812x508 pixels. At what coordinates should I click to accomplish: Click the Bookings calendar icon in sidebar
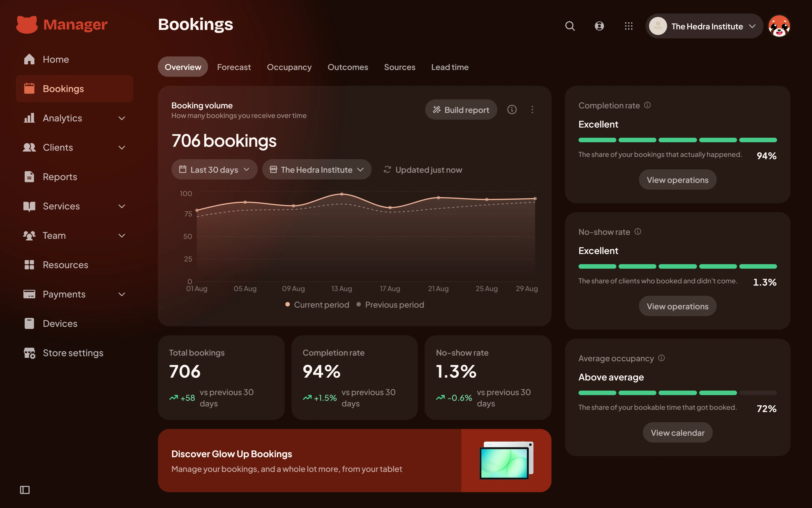pos(29,88)
